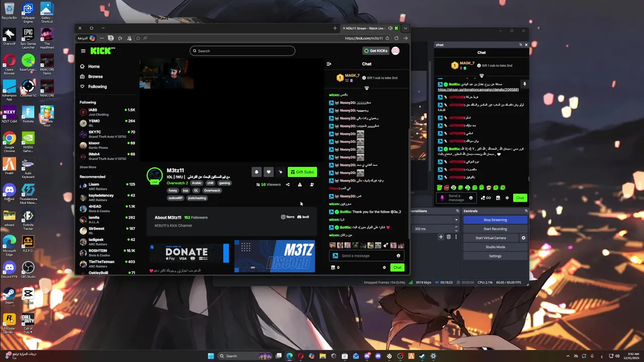Focus the Kick search field
Screen dimensions: 644x362
[x=243, y=51]
